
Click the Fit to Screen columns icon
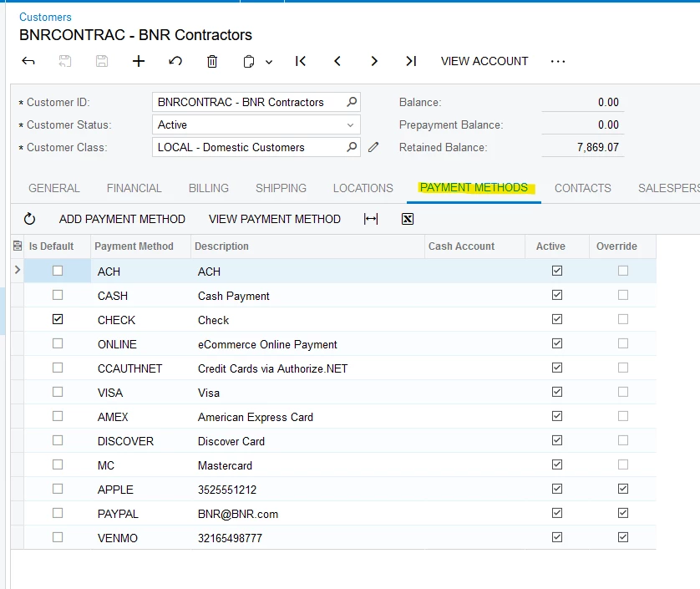(371, 219)
